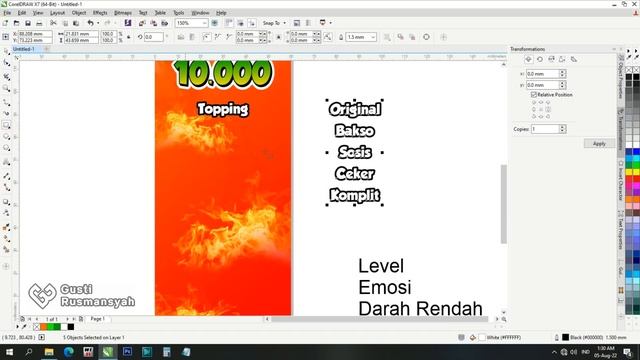Screen dimensions: 640x360
Task: Expand the application launcher dropdown arrow
Action: click(331, 23)
